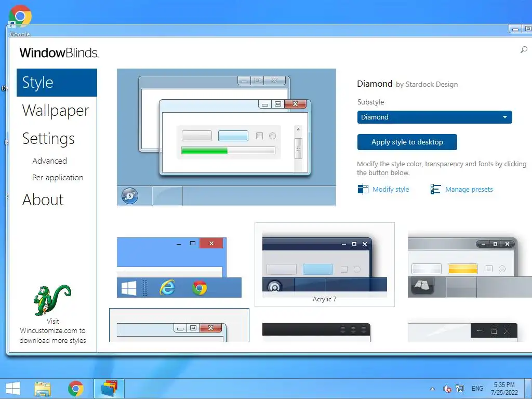This screenshot has width=532, height=399.
Task: Click the Manage presets list icon
Action: coord(435,189)
